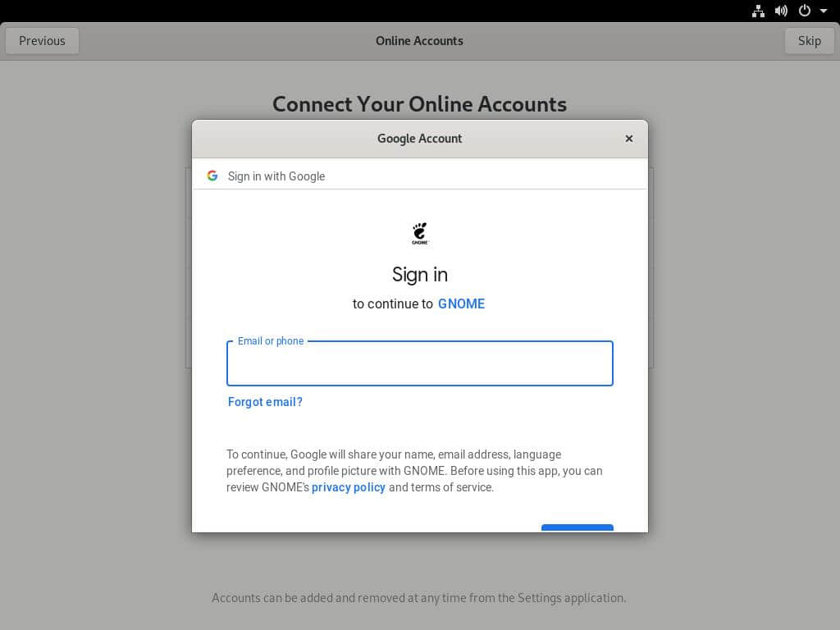Go back with the Previous button

[x=43, y=41]
